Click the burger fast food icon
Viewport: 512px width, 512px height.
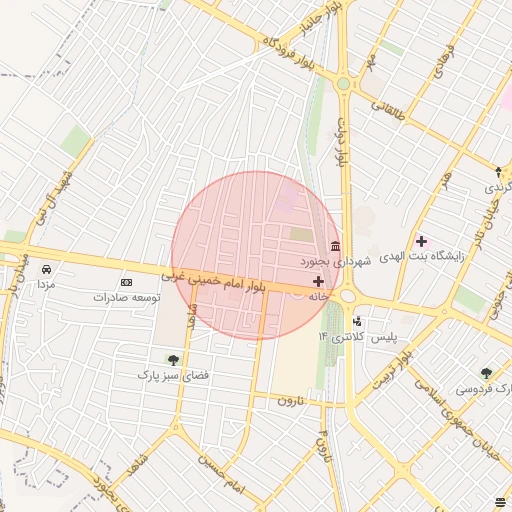tap(500, 502)
